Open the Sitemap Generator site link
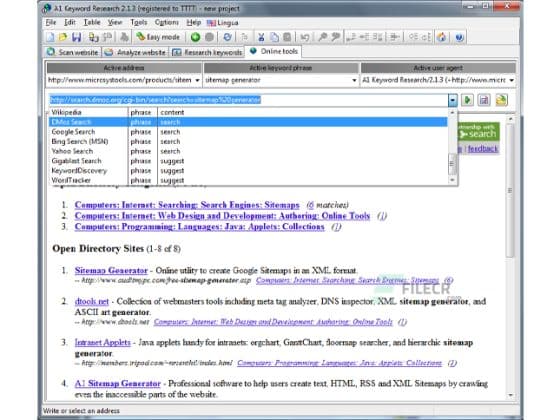560x420 pixels. [111, 270]
